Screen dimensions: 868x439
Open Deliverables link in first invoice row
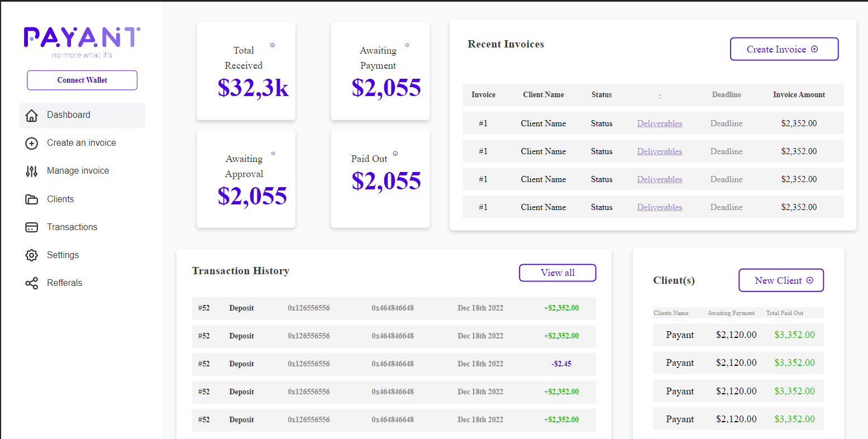pyautogui.click(x=660, y=123)
